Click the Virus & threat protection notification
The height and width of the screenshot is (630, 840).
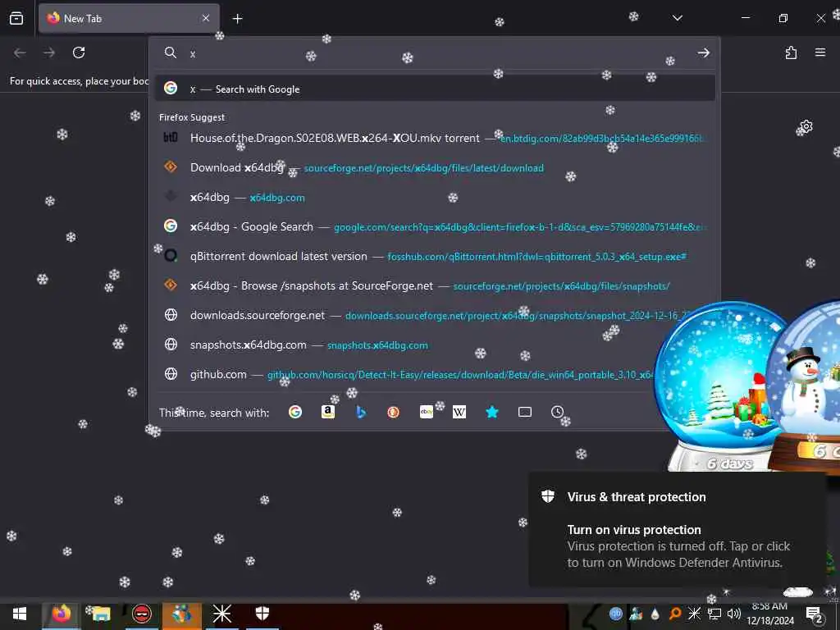click(x=678, y=529)
